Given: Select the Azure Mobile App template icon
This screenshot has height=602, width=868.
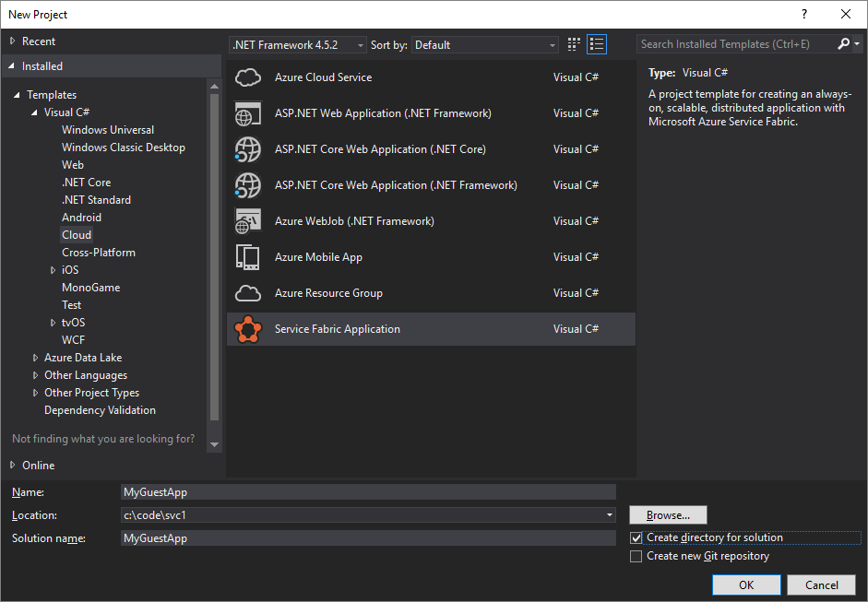Looking at the screenshot, I should (247, 256).
